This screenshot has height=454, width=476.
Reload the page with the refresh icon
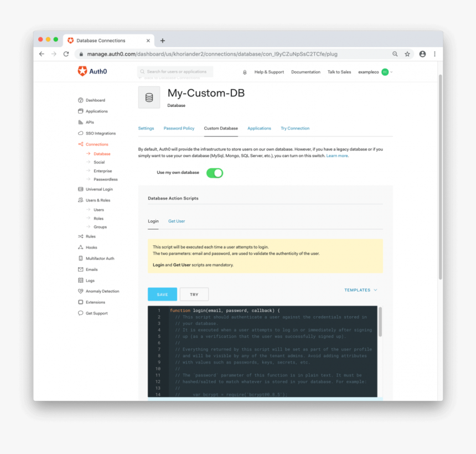tap(66, 54)
